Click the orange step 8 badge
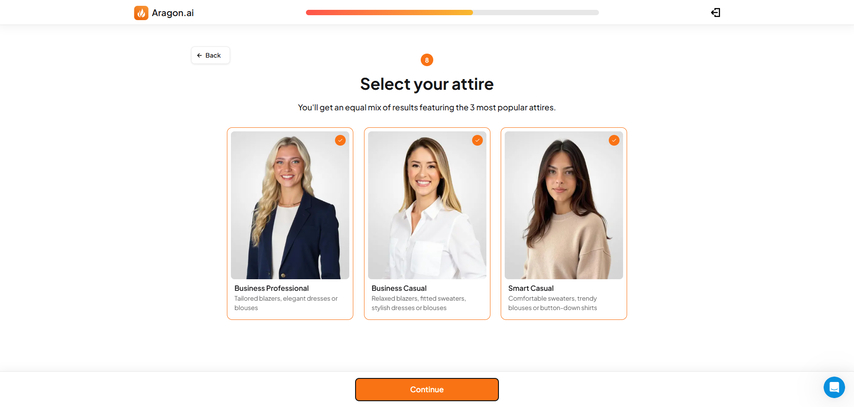The width and height of the screenshot is (854, 407). [427, 60]
